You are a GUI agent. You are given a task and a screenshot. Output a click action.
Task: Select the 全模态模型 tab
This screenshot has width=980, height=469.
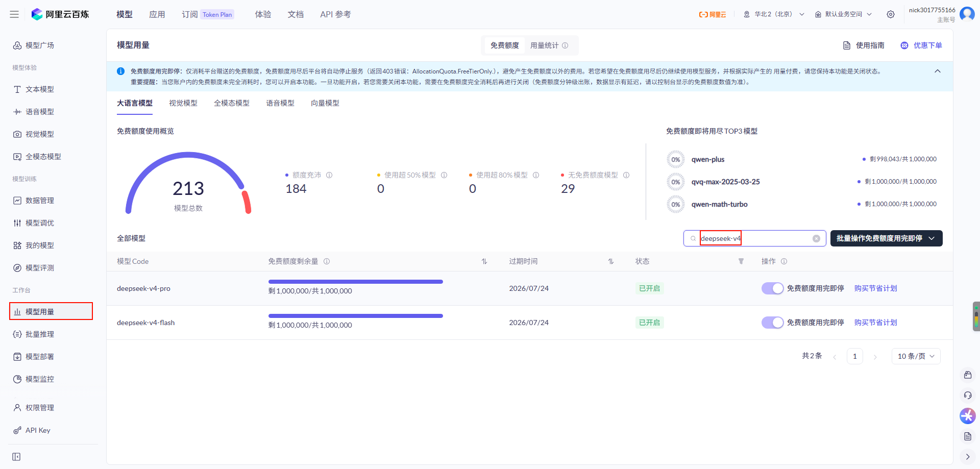pyautogui.click(x=232, y=103)
